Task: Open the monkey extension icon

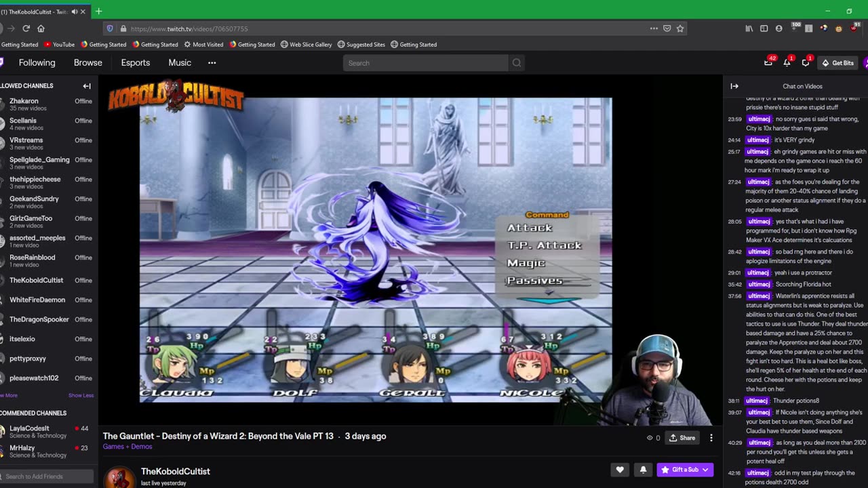Action: pyautogui.click(x=839, y=28)
